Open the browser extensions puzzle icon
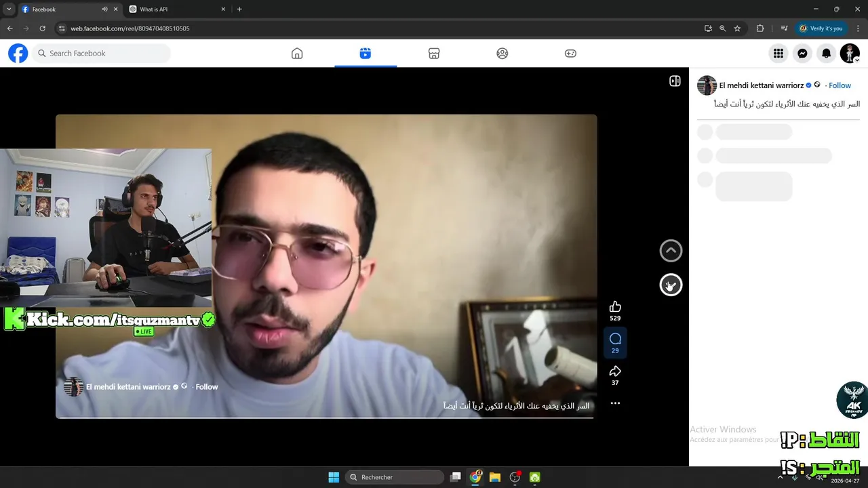The image size is (868, 488). coord(760,28)
